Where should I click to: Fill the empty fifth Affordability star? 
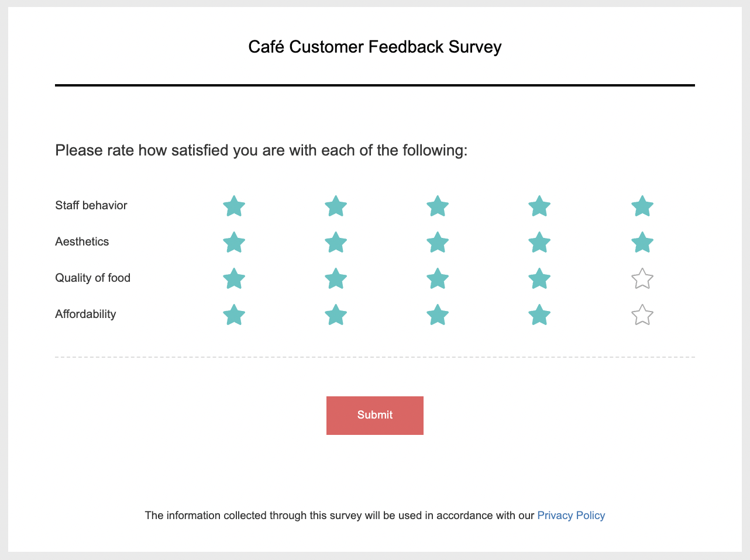642,315
